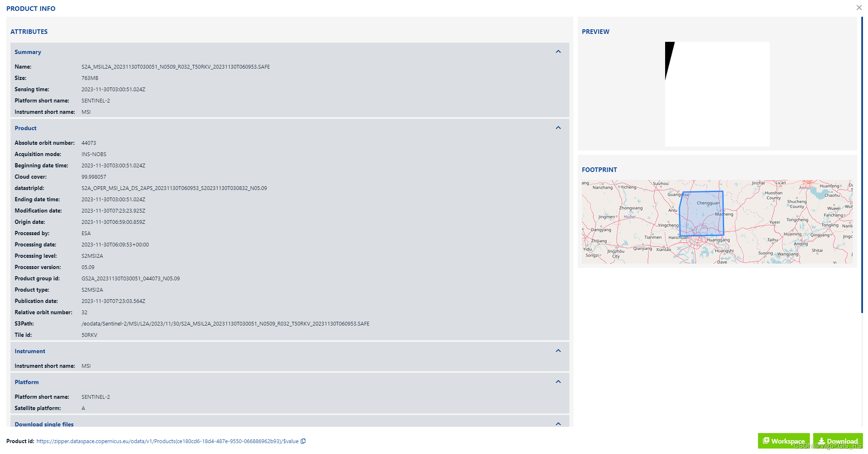
Task: Open the zipper.dataspace.copernicus.eu product link
Action: pos(167,441)
